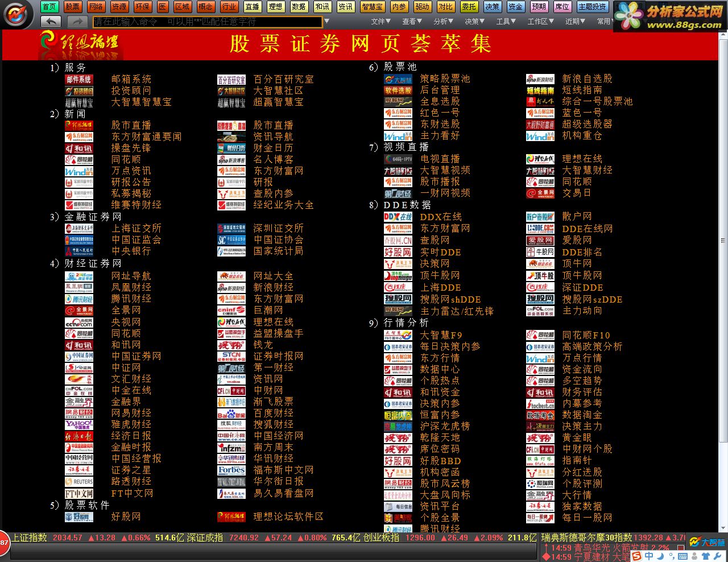The image size is (728, 562).
Task: Click the 和讯 logo next to 操盘先锋
Action: pos(79,148)
